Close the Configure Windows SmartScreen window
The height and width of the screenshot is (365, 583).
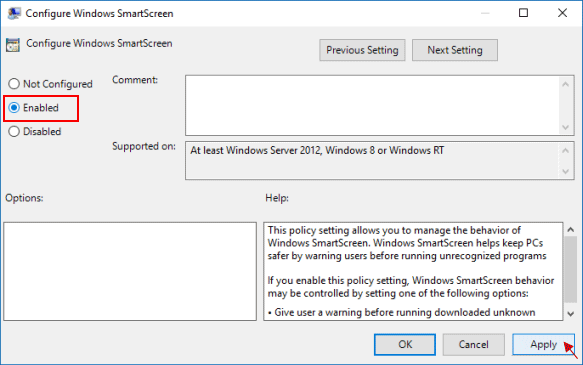pyautogui.click(x=563, y=13)
